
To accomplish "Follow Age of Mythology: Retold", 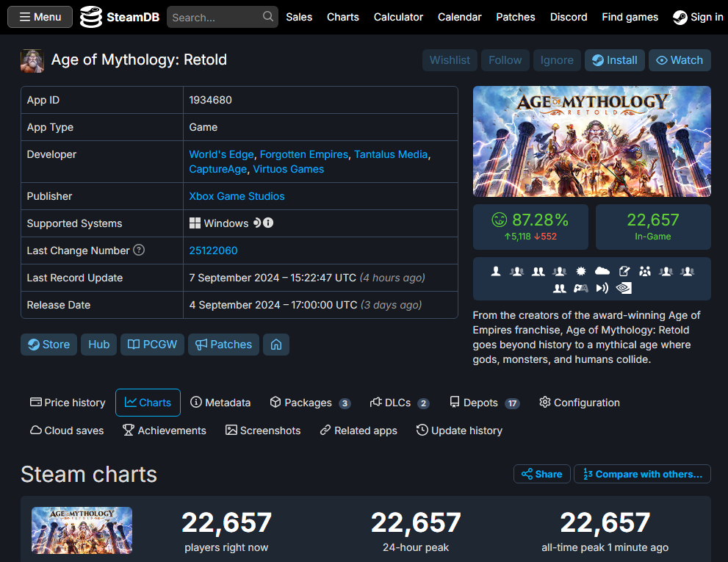I will [505, 60].
